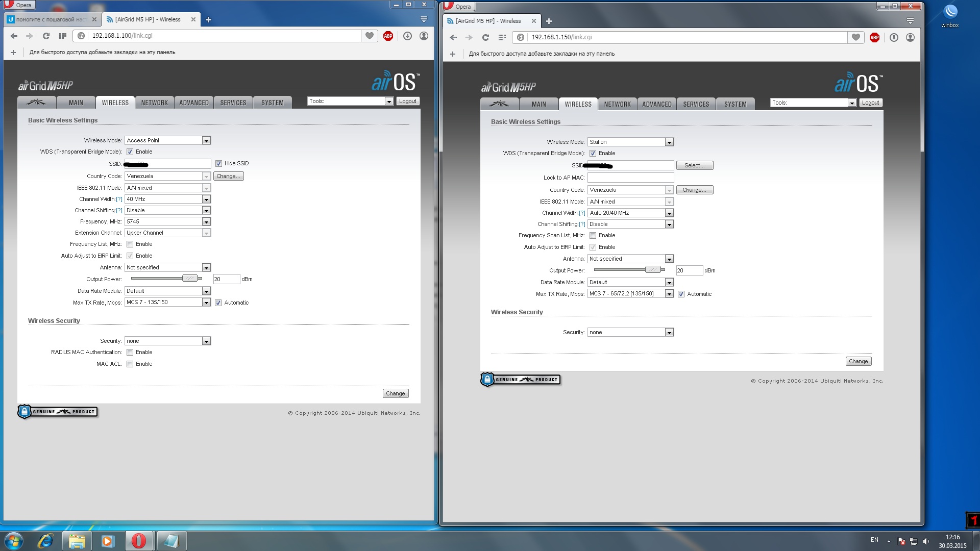Launch Internet Explorer from the taskbar
The height and width of the screenshot is (551, 980).
click(45, 541)
